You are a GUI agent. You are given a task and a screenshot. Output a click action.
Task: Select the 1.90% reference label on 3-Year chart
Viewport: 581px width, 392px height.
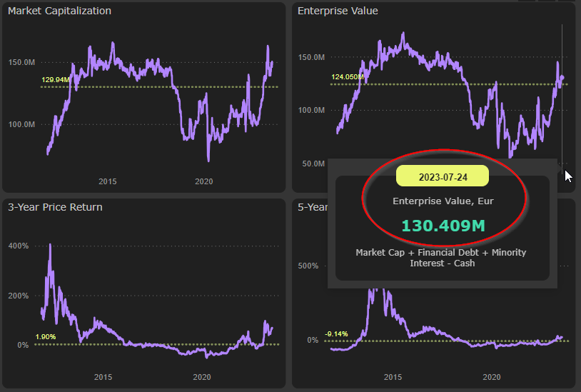pyautogui.click(x=46, y=337)
